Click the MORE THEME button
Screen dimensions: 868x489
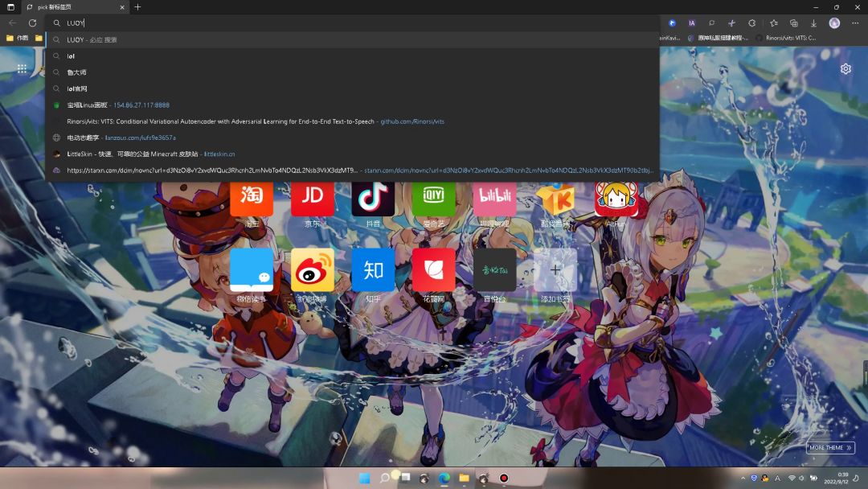coord(829,447)
